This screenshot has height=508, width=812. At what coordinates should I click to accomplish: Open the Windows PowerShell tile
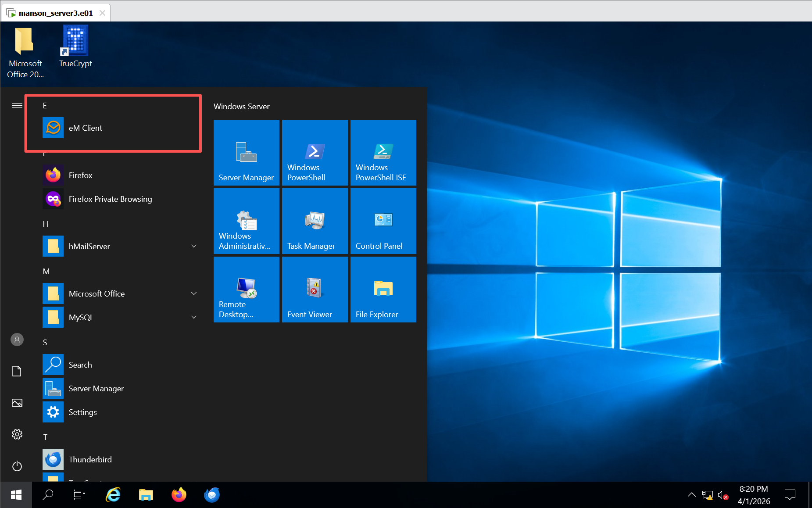[x=315, y=153]
